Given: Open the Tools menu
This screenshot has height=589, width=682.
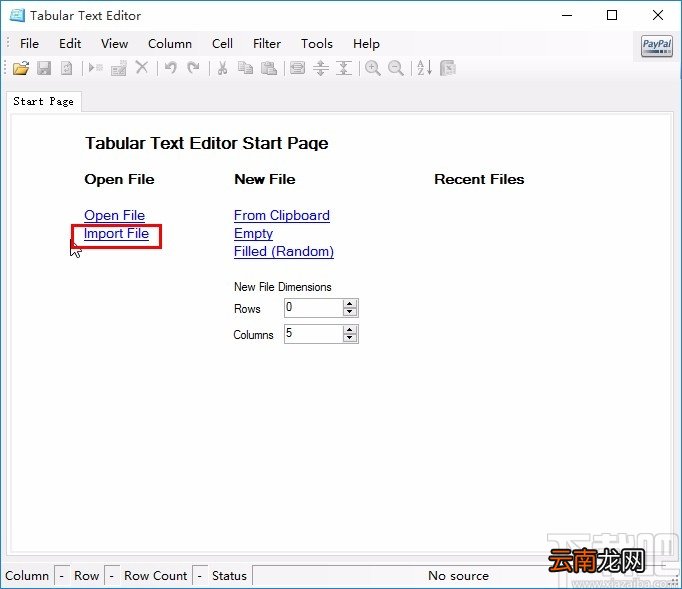Looking at the screenshot, I should point(317,44).
